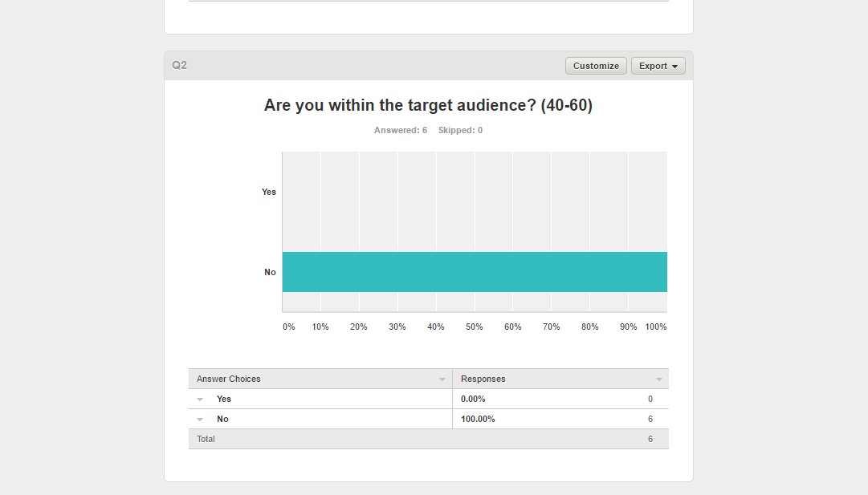The width and height of the screenshot is (868, 495).
Task: Click the 40% axis tick label
Action: click(x=436, y=327)
